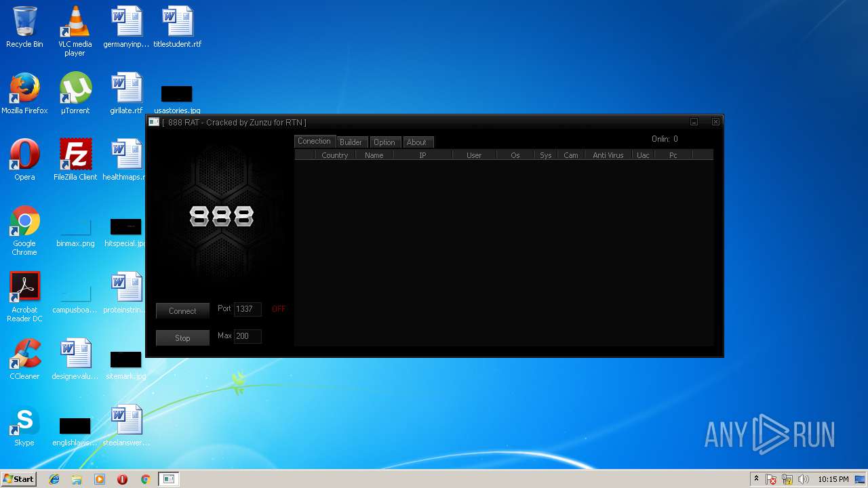The width and height of the screenshot is (868, 488).
Task: Sort by Sys column header
Action: (546, 155)
